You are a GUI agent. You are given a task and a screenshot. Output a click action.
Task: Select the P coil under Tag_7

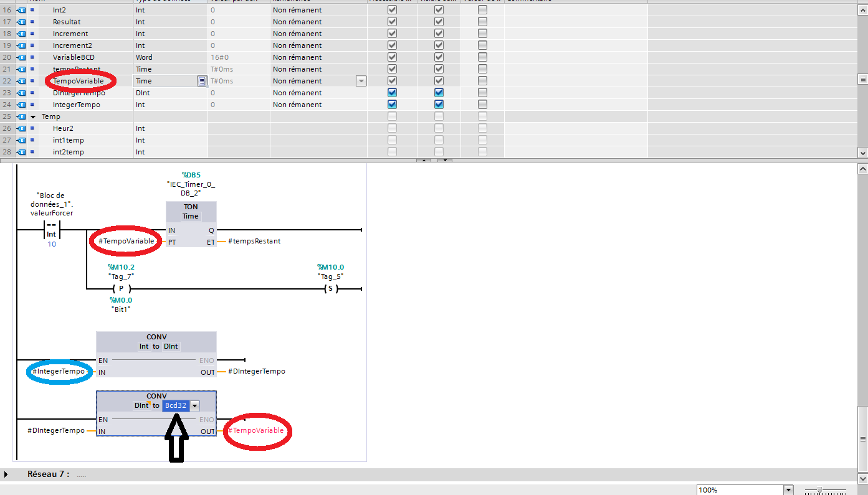pyautogui.click(x=121, y=289)
